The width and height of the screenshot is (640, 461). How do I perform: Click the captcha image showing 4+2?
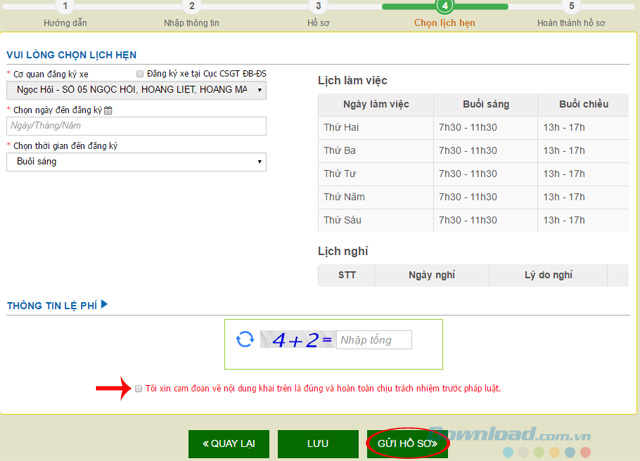298,340
